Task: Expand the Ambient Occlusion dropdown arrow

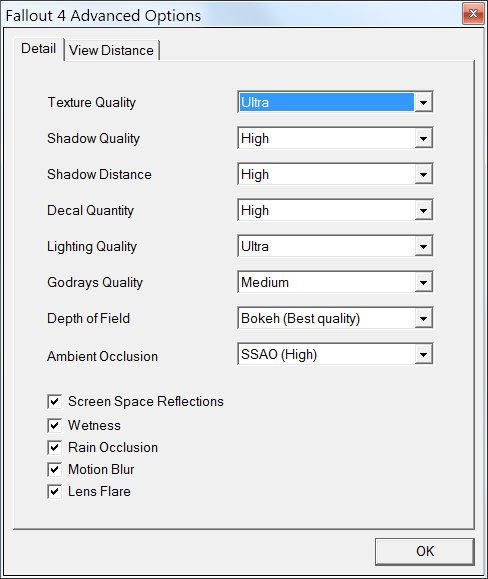Action: coord(423,354)
